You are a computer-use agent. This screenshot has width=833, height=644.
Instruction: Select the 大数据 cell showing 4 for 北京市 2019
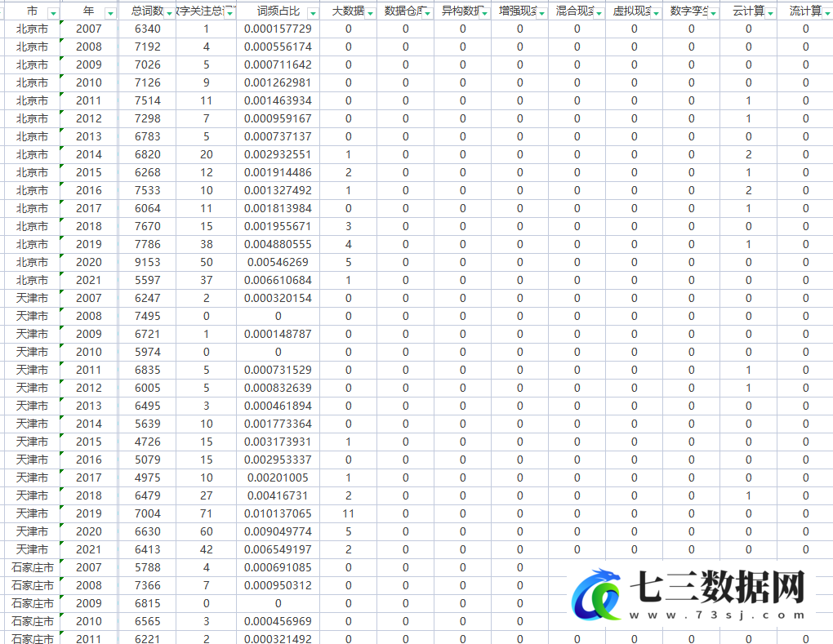click(348, 244)
